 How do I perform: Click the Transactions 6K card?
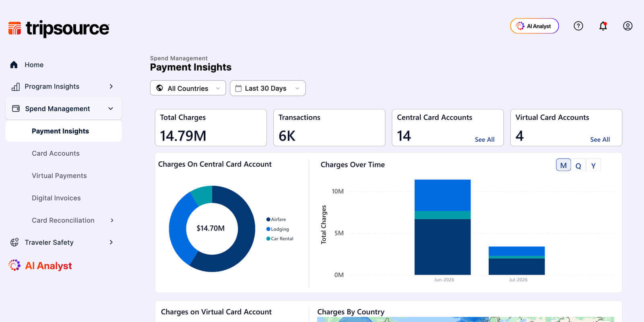point(329,128)
